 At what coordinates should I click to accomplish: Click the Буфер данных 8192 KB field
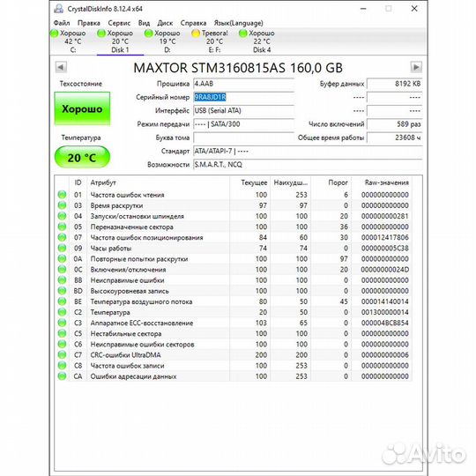click(x=394, y=84)
